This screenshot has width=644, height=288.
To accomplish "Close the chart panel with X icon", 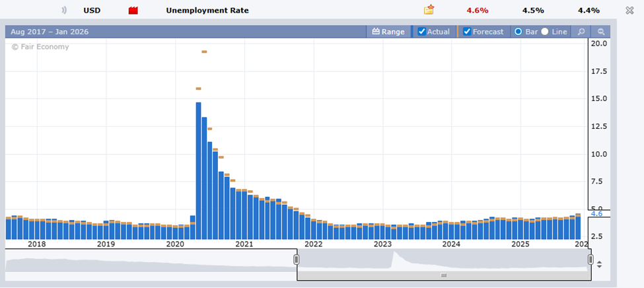I will coord(629,11).
